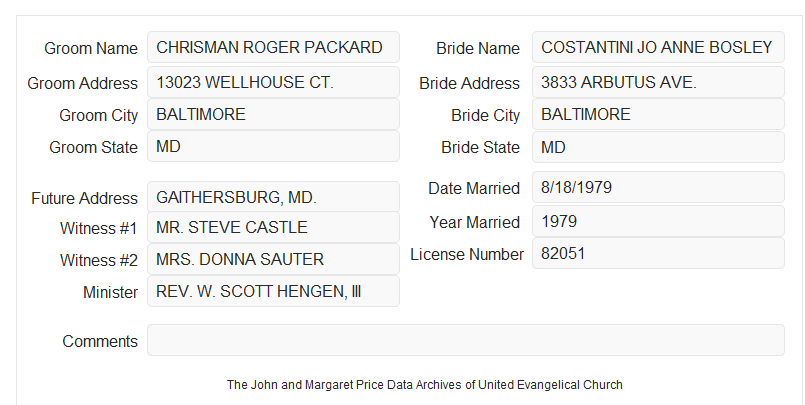Focus the Groom City field
This screenshot has height=405, width=805.
(273, 114)
